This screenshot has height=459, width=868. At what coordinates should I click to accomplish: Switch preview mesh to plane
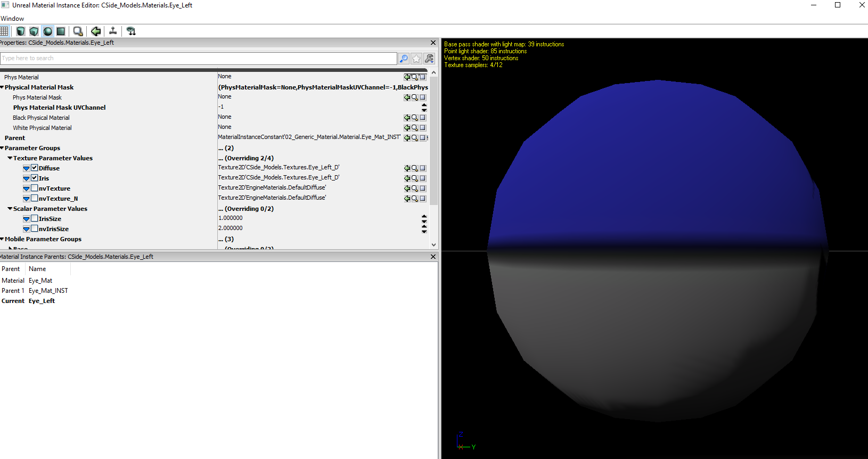pos(61,31)
